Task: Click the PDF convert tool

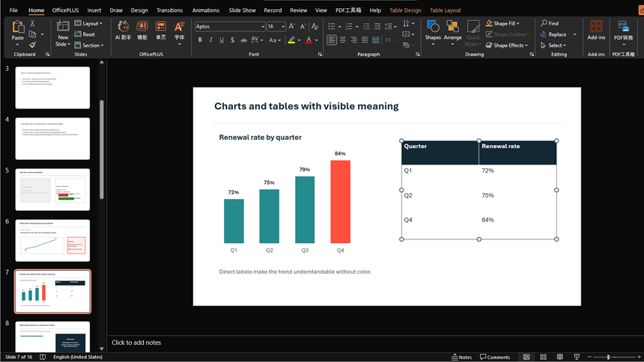Action: 624,33
